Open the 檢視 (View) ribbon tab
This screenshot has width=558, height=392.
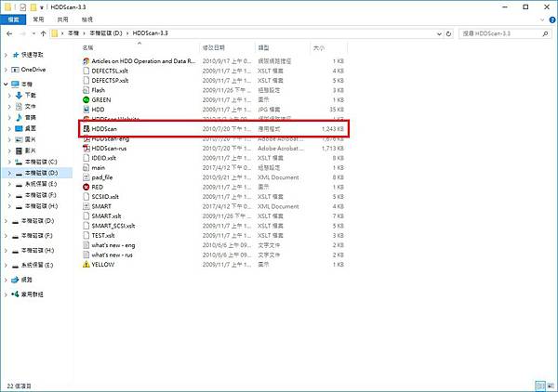click(87, 20)
